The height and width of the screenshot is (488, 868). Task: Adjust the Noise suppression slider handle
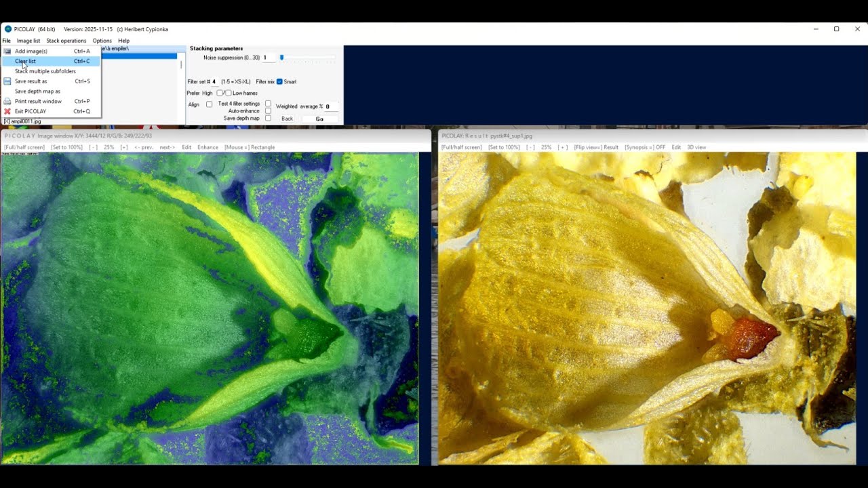coord(281,58)
